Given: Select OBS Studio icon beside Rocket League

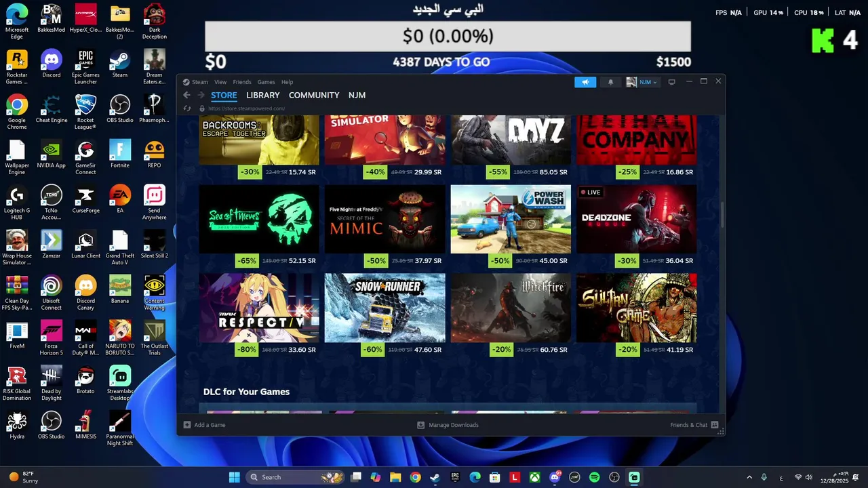Looking at the screenshot, I should (120, 109).
